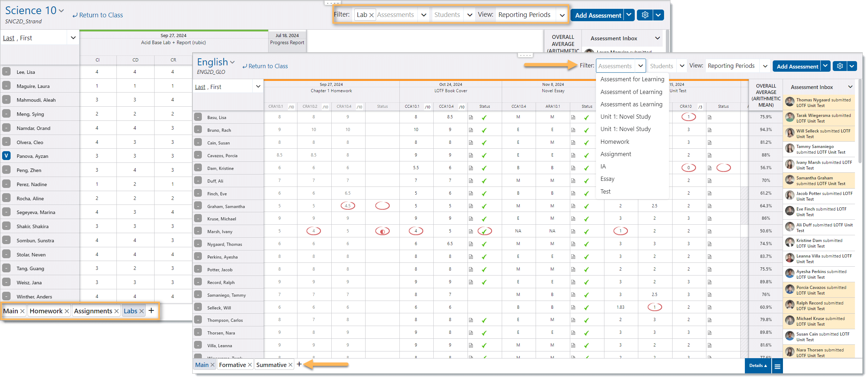The height and width of the screenshot is (379, 868).
Task: Click Return to Class beside English
Action: coord(265,66)
